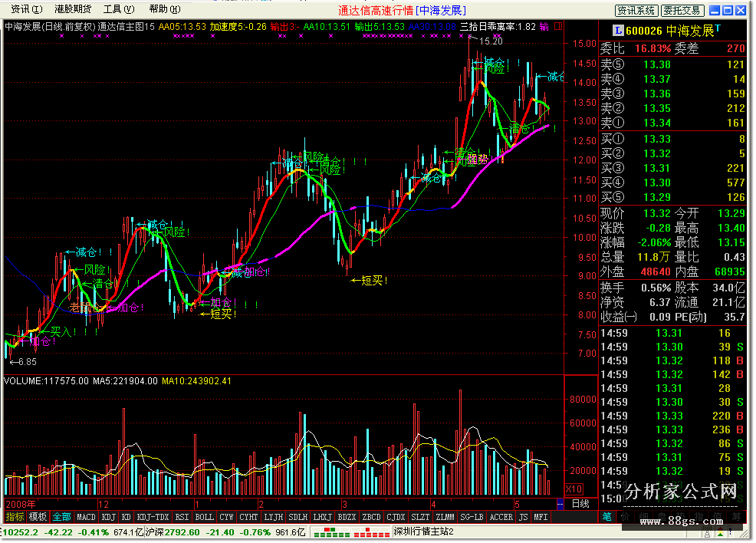Switch to the LHXJ indicator
Viewport: 756px width, 543px height.
click(x=322, y=517)
